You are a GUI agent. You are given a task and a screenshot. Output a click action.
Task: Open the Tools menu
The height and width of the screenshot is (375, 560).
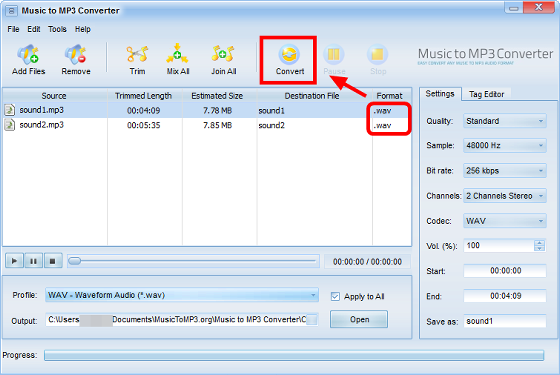57,29
